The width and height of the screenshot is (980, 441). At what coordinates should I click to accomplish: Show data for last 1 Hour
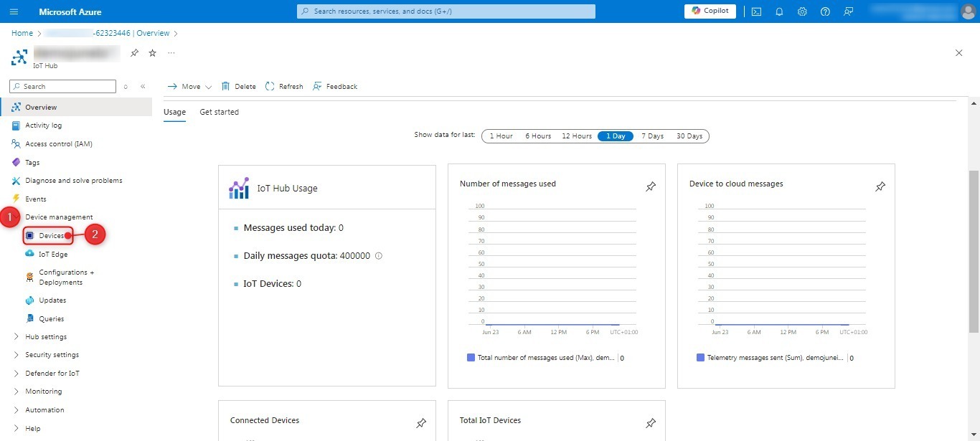coord(501,136)
